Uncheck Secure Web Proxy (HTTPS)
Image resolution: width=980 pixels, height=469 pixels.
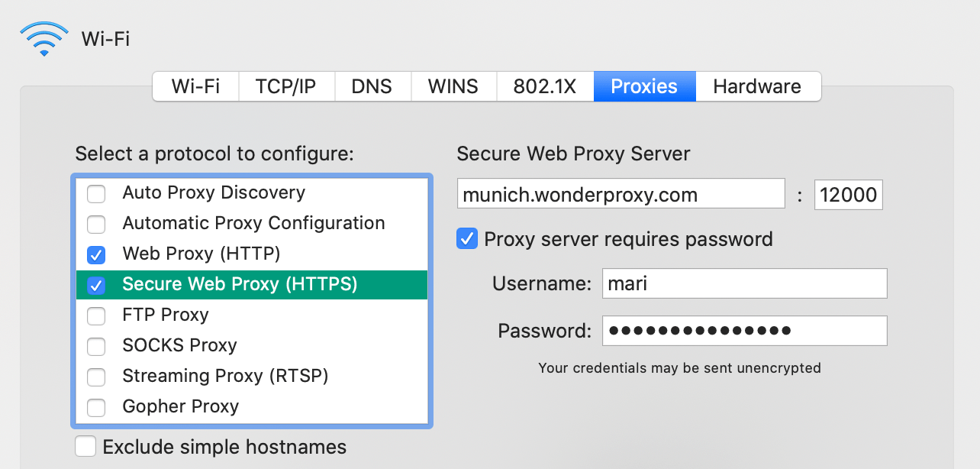pyautogui.click(x=96, y=285)
